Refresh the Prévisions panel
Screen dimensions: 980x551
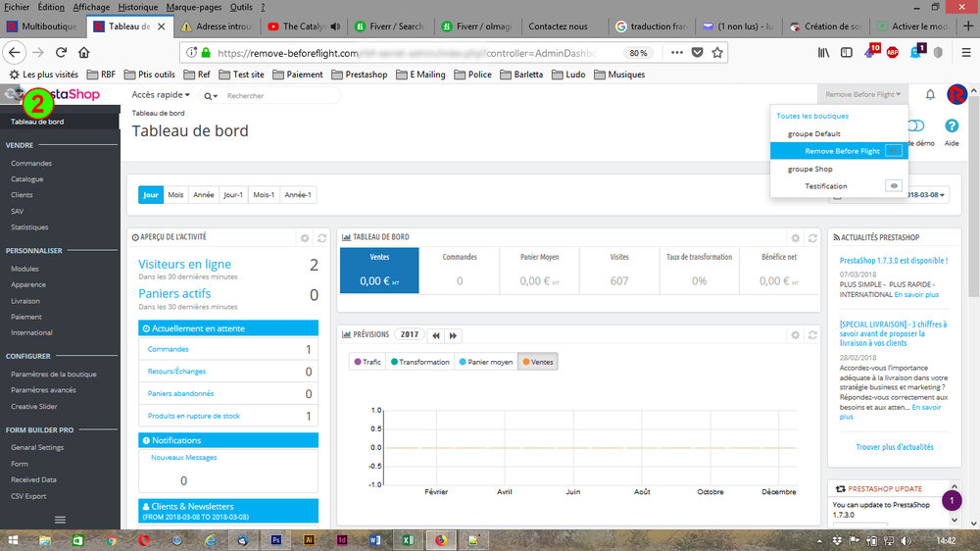812,335
